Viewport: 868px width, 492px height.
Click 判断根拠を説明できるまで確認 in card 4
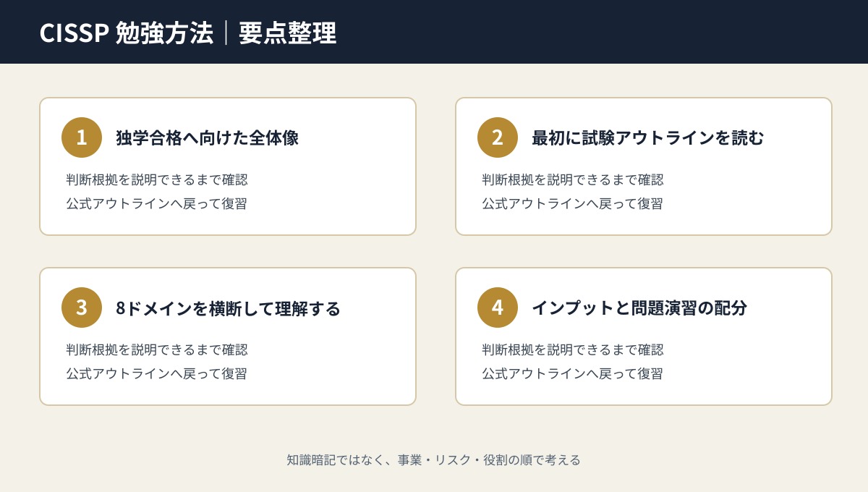pos(573,349)
